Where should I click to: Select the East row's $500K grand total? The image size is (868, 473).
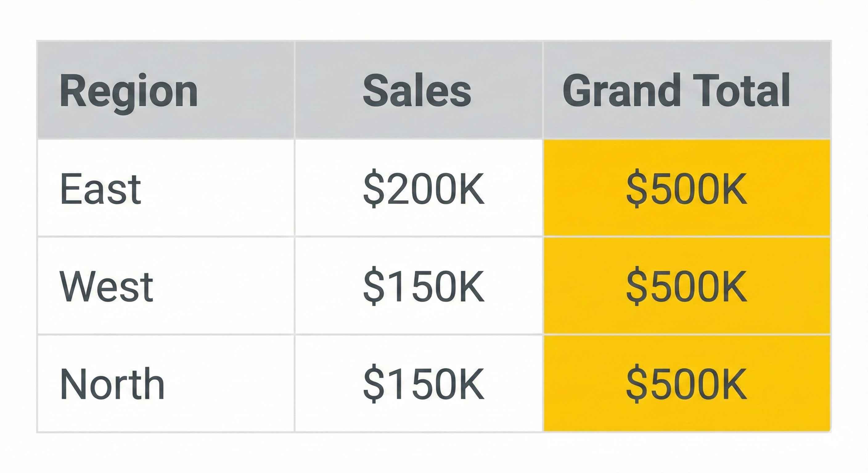coord(686,188)
